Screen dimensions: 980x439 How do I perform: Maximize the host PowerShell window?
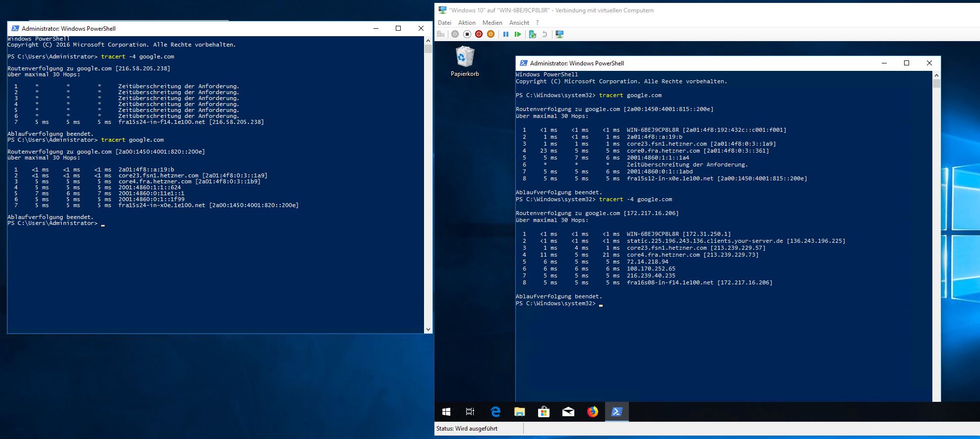click(398, 28)
